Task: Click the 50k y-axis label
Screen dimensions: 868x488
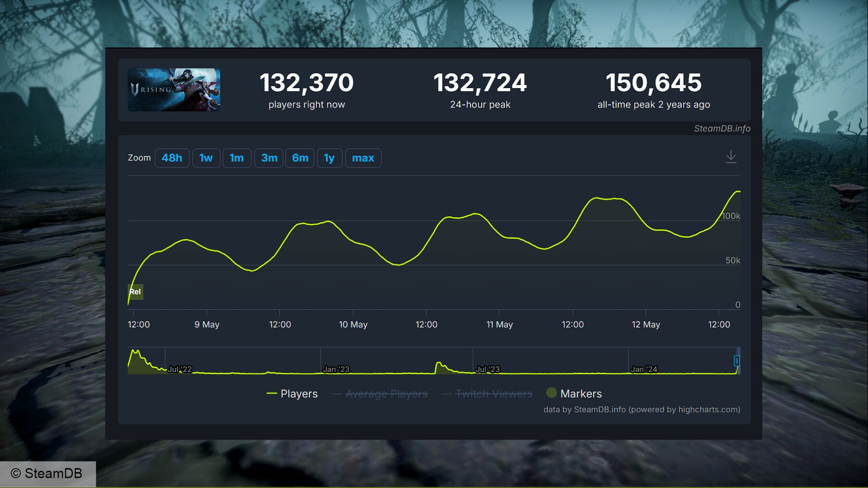Action: pos(733,260)
